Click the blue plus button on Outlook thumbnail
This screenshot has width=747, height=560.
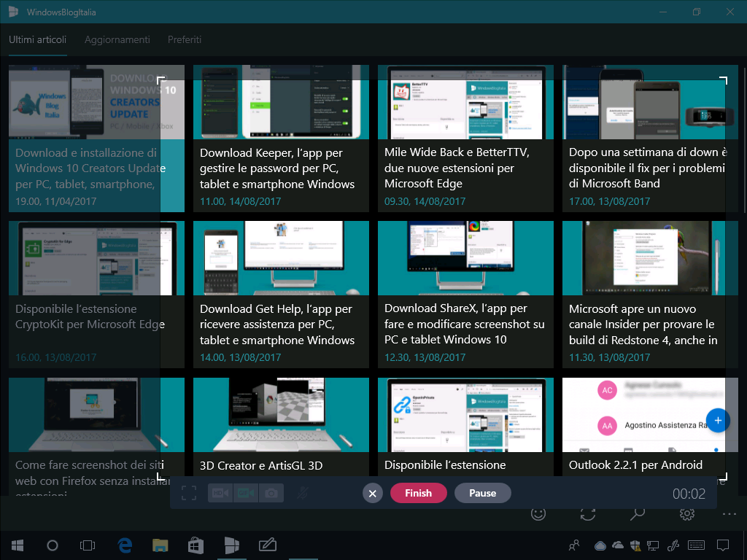(718, 421)
